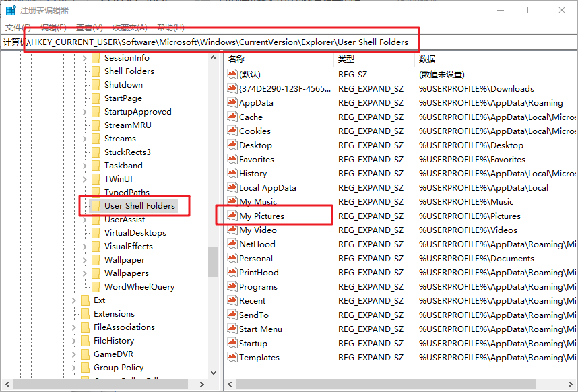
Task: Open the 收藏夹(A) menu
Action: tap(129, 27)
